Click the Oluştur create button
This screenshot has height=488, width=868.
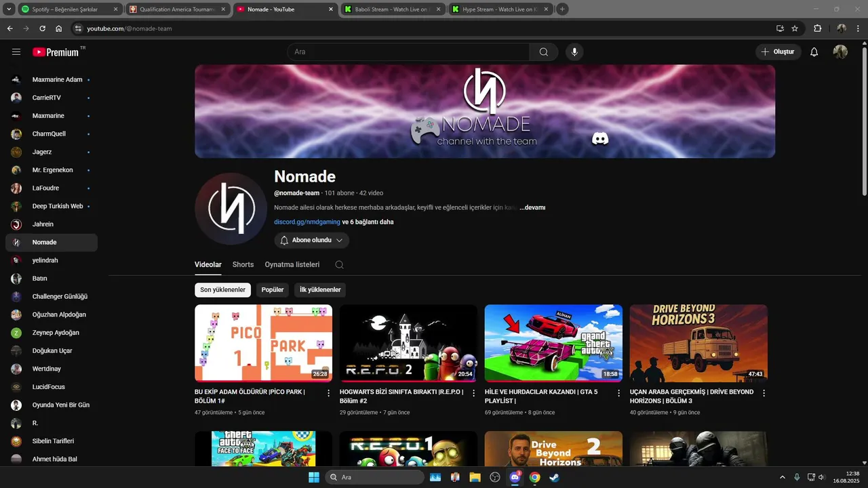coord(778,52)
